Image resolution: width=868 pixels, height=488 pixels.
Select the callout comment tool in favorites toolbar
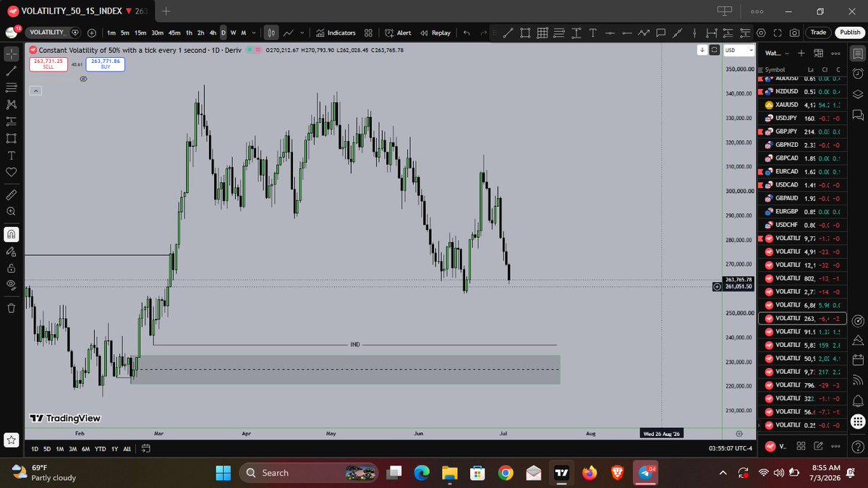(660, 33)
